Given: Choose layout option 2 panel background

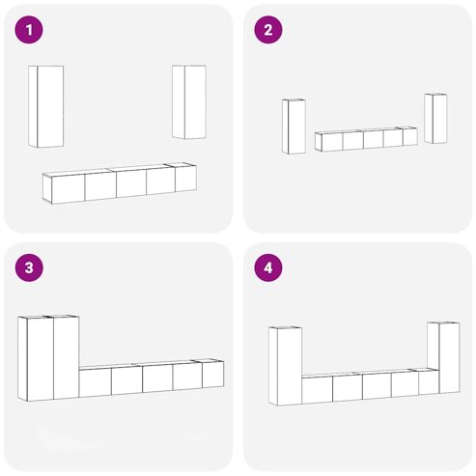Looking at the screenshot, I should [x=357, y=119].
